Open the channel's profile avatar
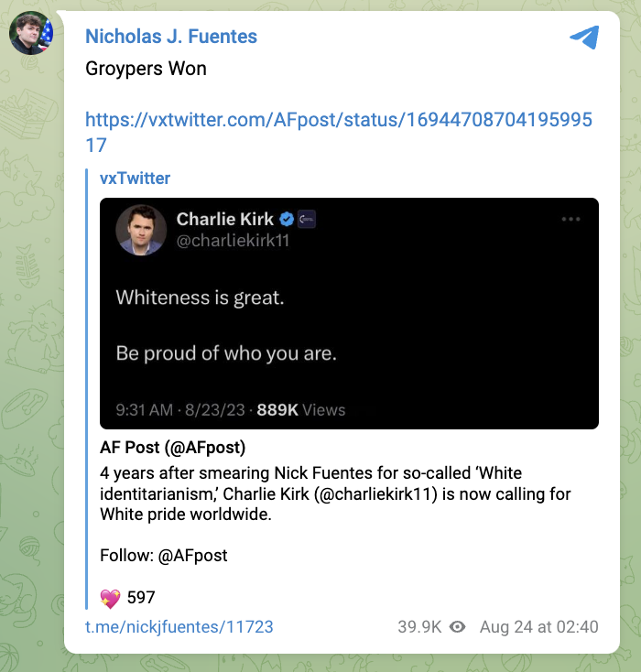 [30, 35]
